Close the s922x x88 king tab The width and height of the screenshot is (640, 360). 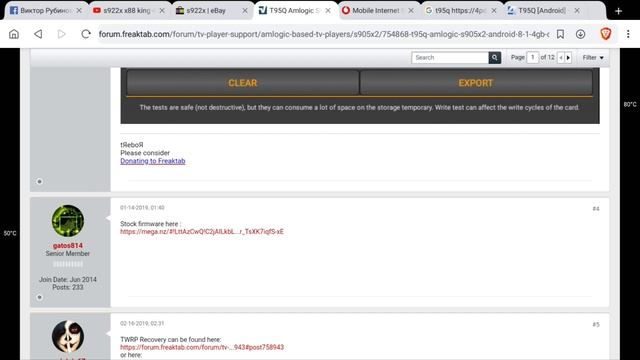(162, 11)
